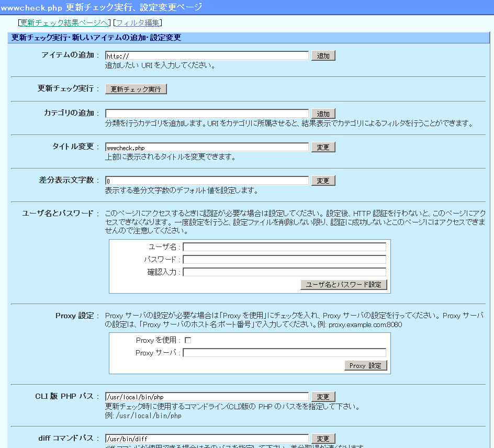Image resolution: width=494 pixels, height=448 pixels.
Task: Run the 更新チェック実行 button
Action: click(136, 89)
